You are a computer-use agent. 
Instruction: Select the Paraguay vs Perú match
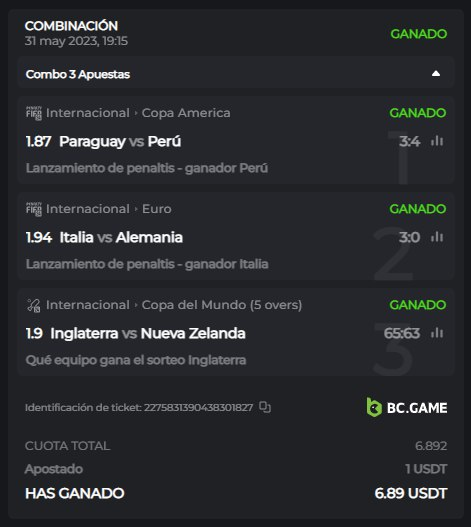120,141
